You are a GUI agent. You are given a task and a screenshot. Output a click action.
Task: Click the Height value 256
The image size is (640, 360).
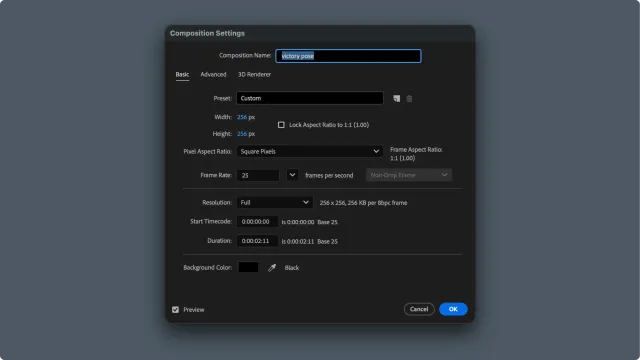point(242,134)
